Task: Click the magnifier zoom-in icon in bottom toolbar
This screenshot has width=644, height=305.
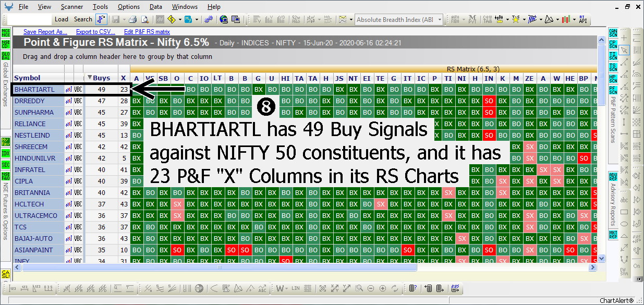Action: pos(359,287)
